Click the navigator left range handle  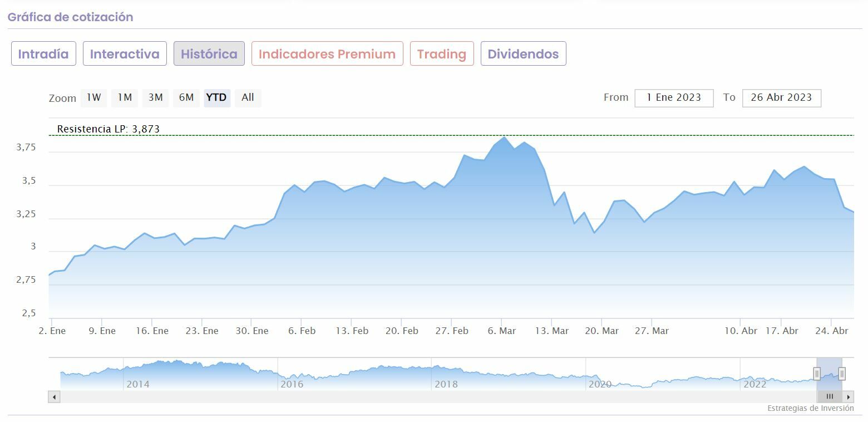click(x=817, y=374)
